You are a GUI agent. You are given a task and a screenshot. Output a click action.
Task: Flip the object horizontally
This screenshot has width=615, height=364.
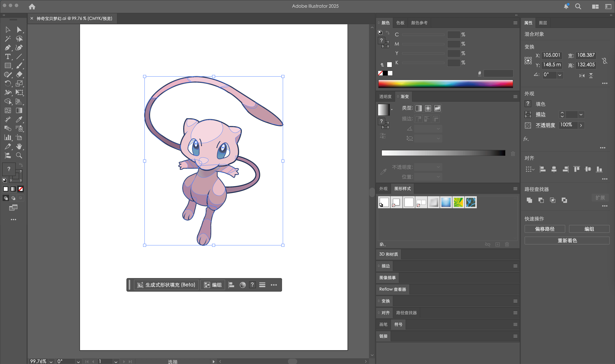point(582,76)
